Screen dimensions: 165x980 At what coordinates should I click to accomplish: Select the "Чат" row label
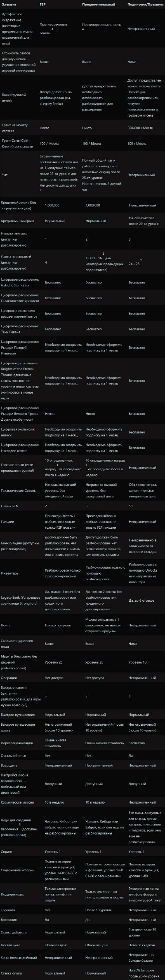pyautogui.click(x=5, y=175)
